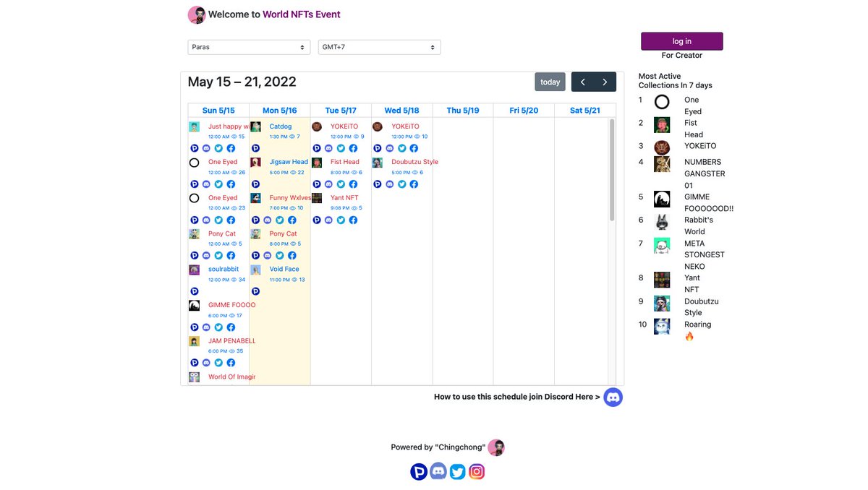Viewport: 868px width, 490px height.
Task: Click the today button
Action: 550,82
